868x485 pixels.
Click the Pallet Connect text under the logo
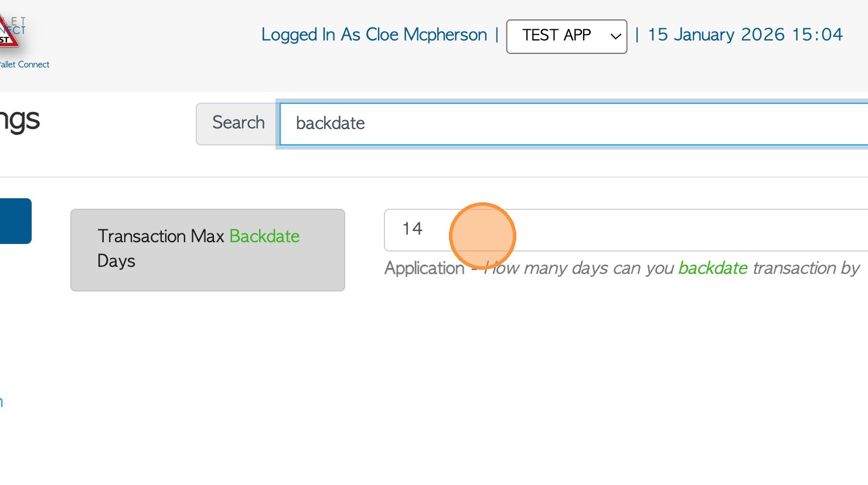25,65
